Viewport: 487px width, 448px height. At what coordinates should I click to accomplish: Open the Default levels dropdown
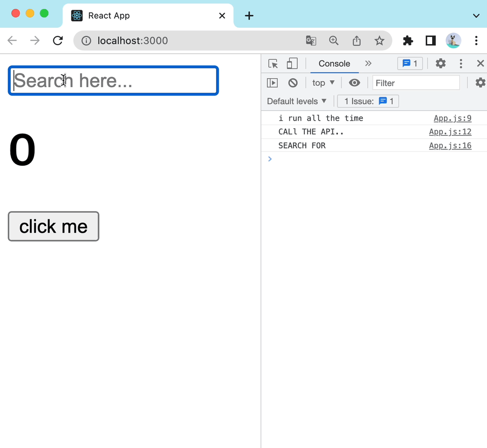(297, 101)
